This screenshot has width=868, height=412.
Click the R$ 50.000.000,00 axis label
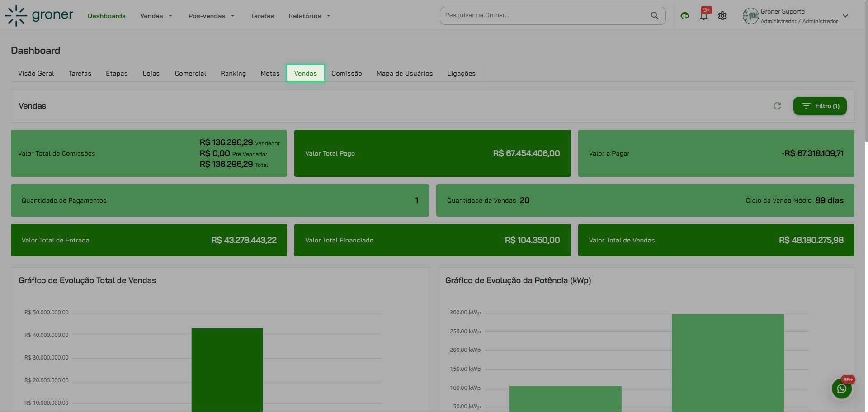(x=47, y=313)
